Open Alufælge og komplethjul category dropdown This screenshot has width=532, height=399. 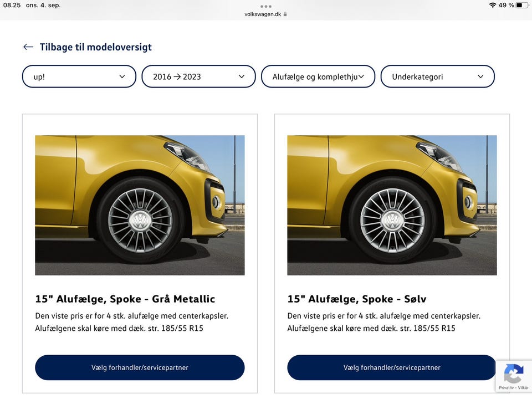[318, 76]
